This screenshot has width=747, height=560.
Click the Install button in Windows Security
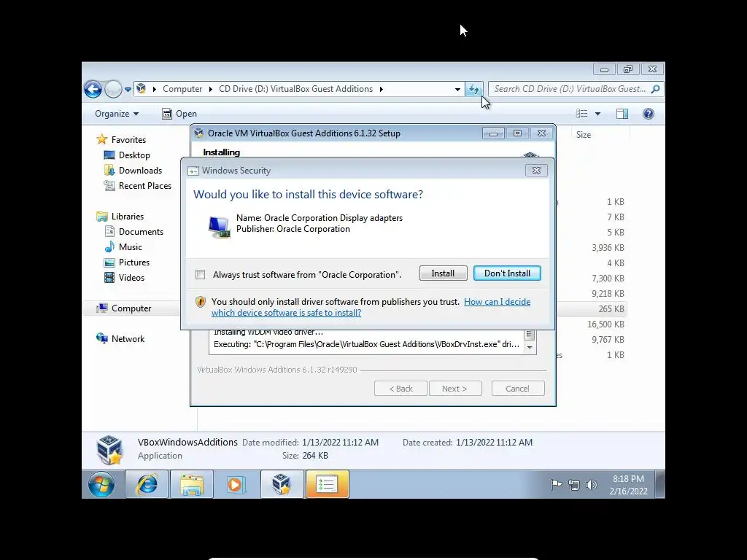[443, 273]
